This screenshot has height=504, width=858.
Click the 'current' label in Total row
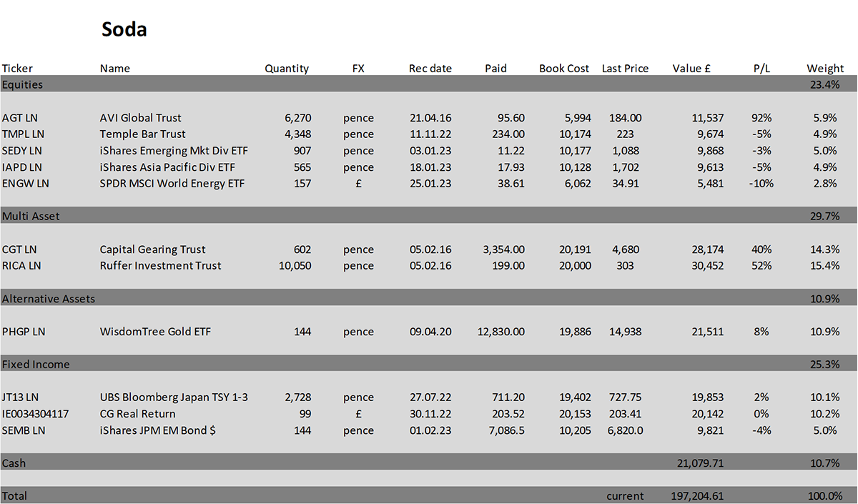[x=625, y=496]
